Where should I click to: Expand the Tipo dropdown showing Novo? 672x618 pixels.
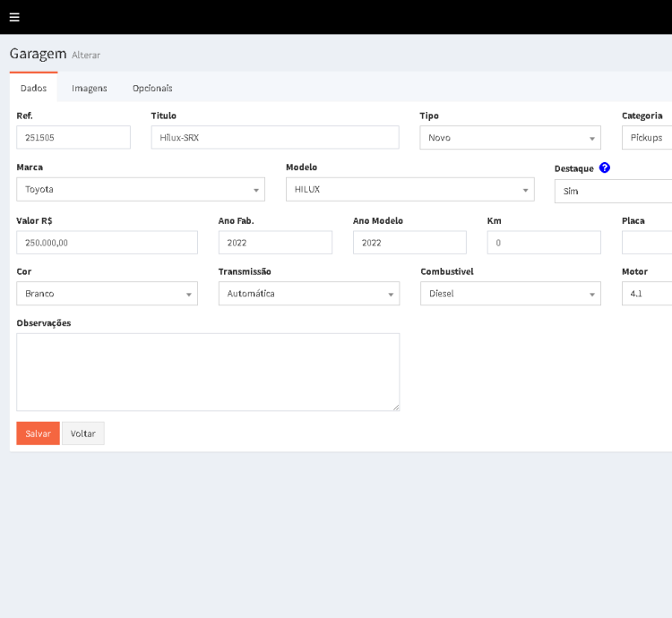510,138
